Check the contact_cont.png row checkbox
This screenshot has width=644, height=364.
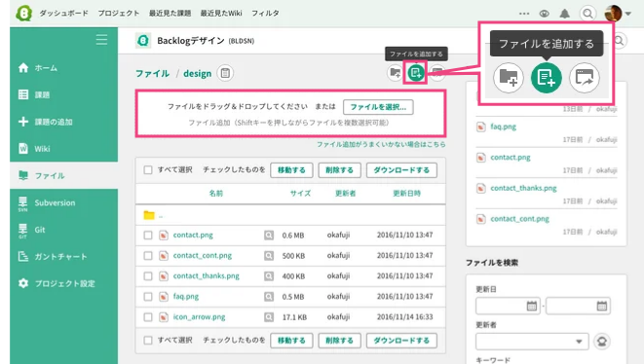point(148,256)
